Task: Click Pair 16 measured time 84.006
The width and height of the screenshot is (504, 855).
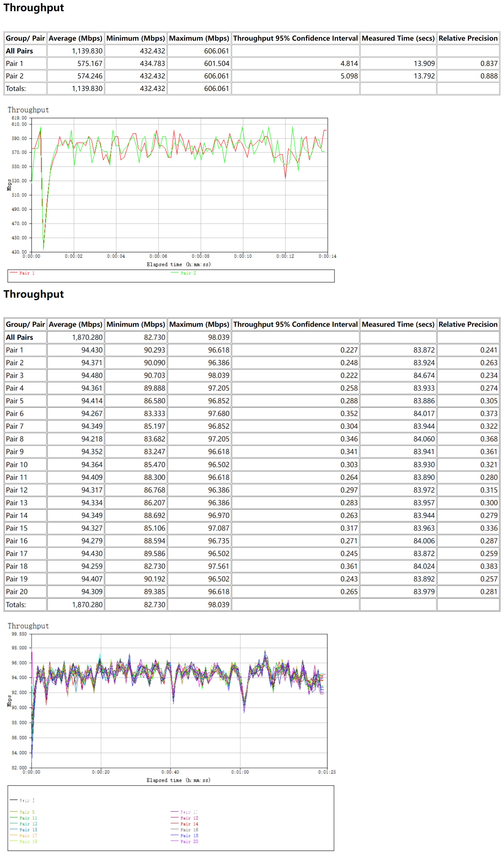Action: pyautogui.click(x=424, y=541)
